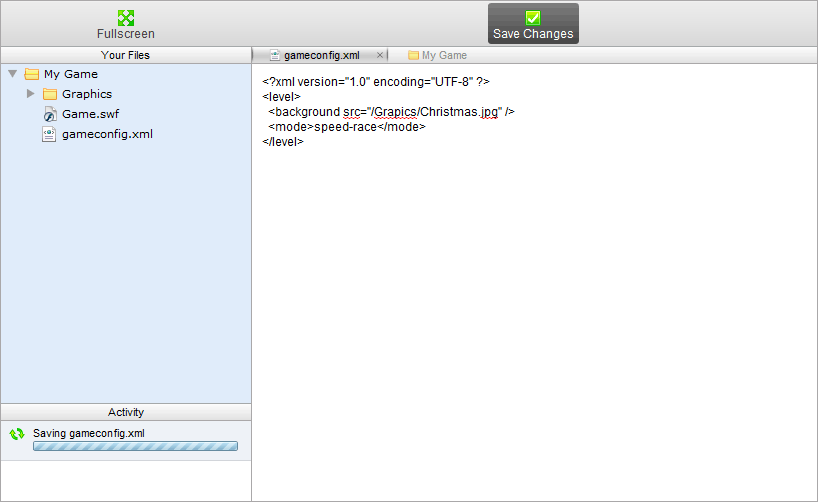Click the closing </level> tag line

[283, 141]
